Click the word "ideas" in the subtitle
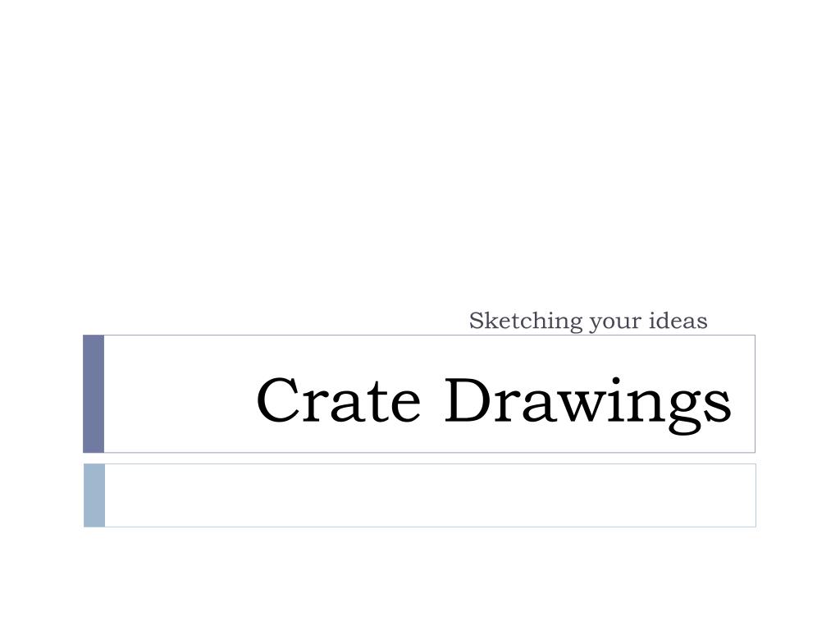The width and height of the screenshot is (840, 630). coord(678,321)
